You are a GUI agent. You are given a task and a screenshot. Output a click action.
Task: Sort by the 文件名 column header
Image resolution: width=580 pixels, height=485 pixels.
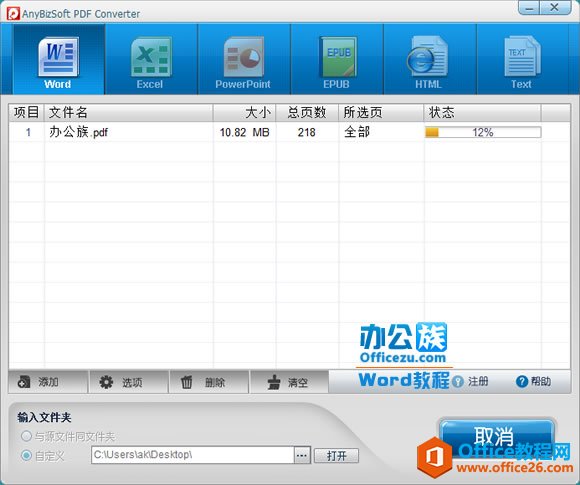coord(128,112)
